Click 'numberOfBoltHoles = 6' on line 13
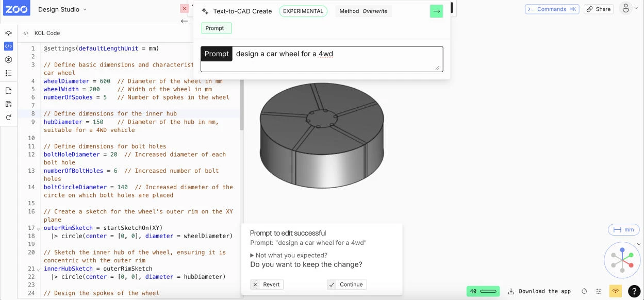The width and height of the screenshot is (644, 300). click(x=80, y=171)
